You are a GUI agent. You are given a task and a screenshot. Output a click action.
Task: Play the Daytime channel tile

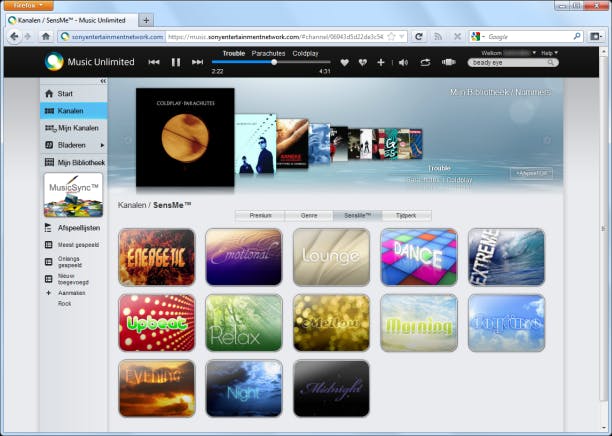pyautogui.click(x=506, y=323)
